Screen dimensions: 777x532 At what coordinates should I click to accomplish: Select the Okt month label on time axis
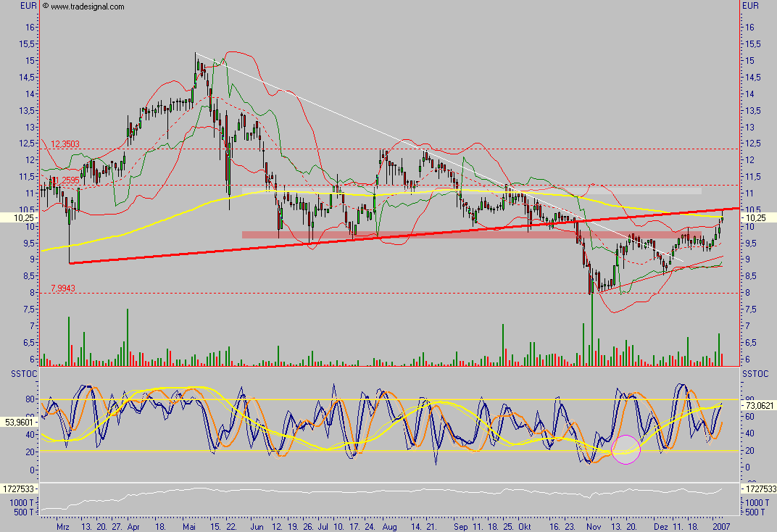(x=525, y=526)
